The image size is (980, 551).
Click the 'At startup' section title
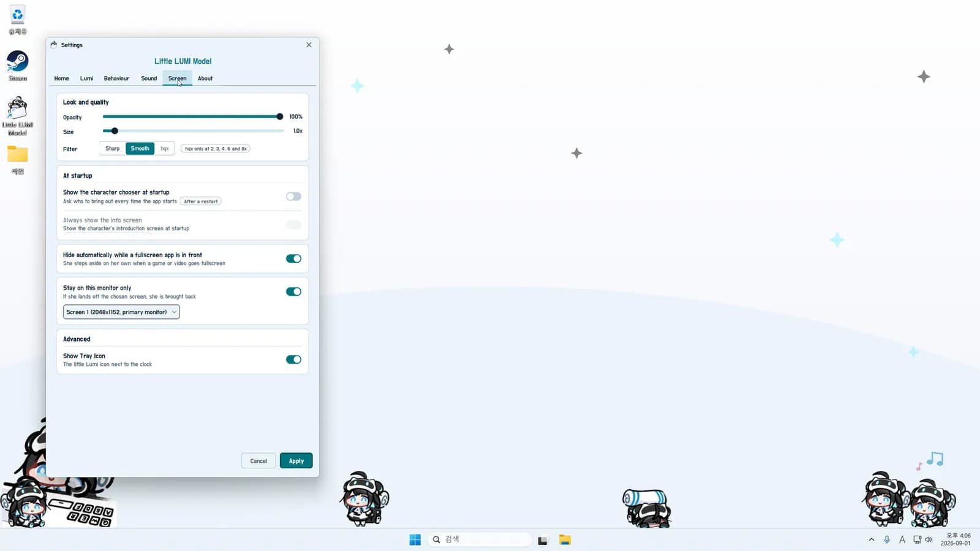pos(78,176)
